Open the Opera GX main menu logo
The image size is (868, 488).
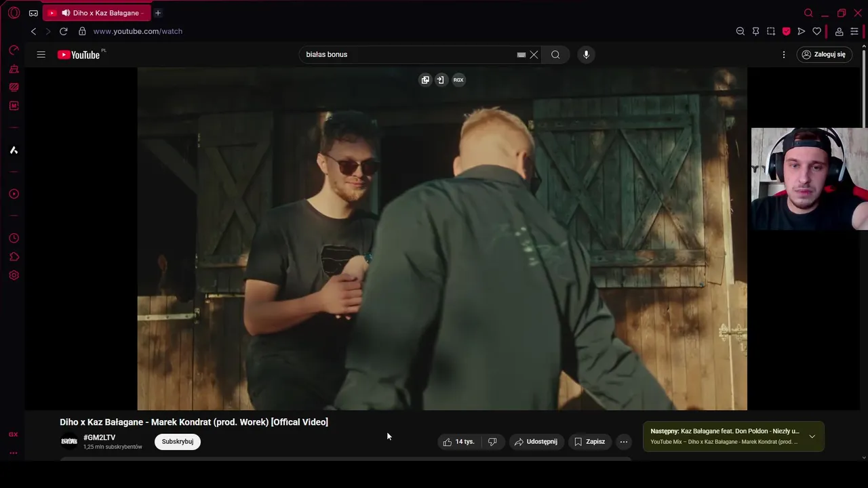14,13
